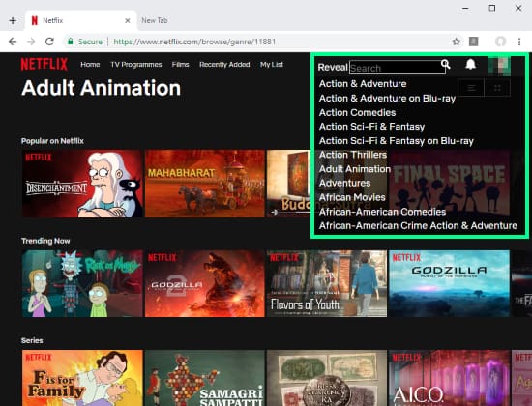Go forward in browser
The width and height of the screenshot is (532, 406).
[31, 42]
